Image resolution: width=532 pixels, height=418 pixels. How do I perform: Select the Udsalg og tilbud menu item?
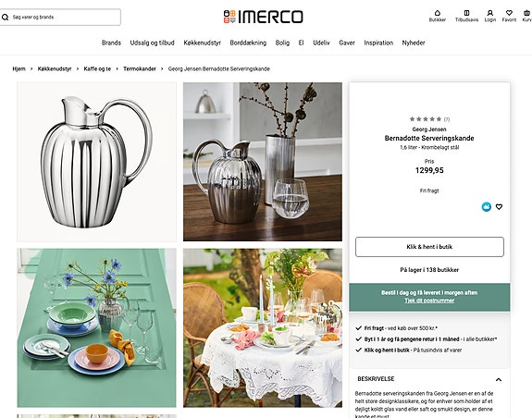[x=152, y=43]
